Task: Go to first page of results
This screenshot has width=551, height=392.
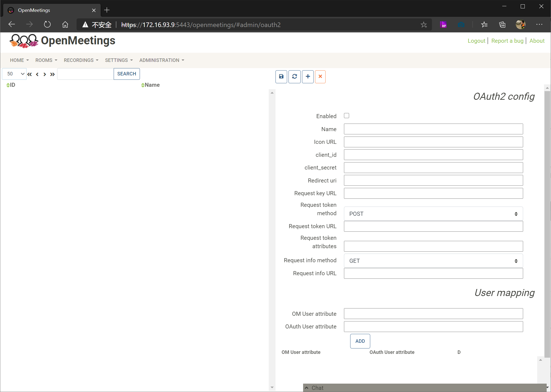Action: point(29,74)
